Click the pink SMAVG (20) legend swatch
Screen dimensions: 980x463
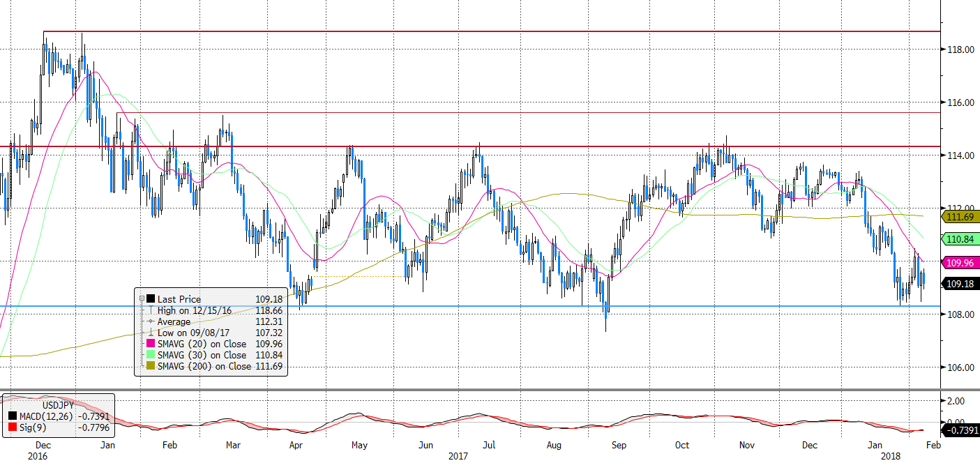150,344
